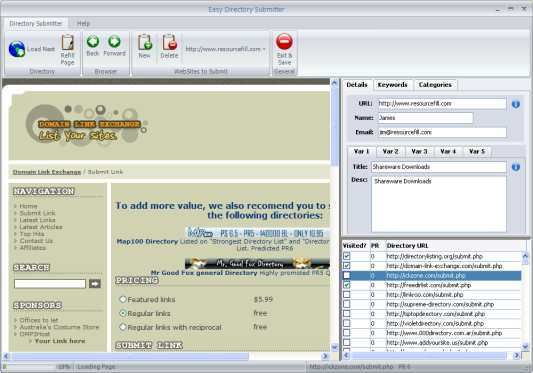Check visited box for 000directory.com.ar
The width and height of the screenshot is (533, 373).
pyautogui.click(x=346, y=333)
